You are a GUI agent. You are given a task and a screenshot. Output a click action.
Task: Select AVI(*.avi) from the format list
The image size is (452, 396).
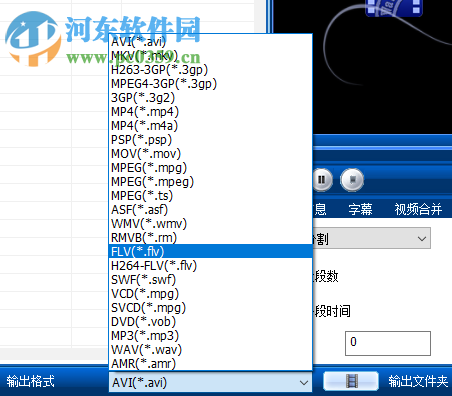[x=210, y=42]
